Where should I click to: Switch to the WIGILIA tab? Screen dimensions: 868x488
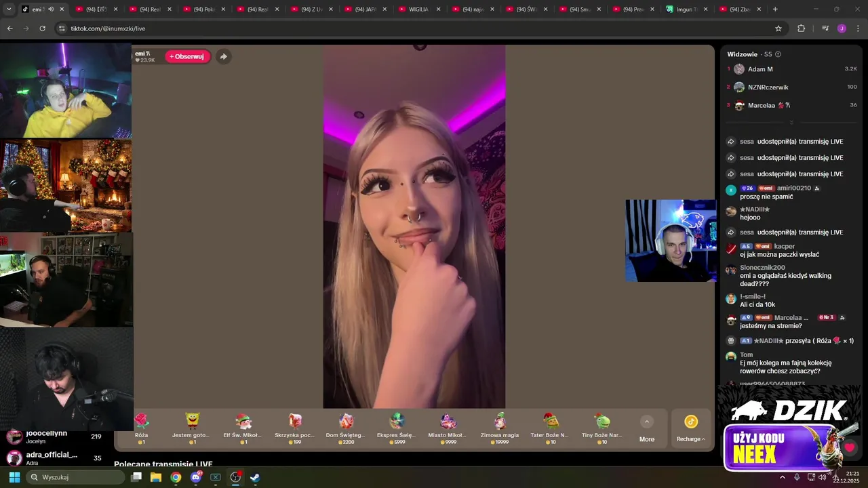pyautogui.click(x=418, y=9)
